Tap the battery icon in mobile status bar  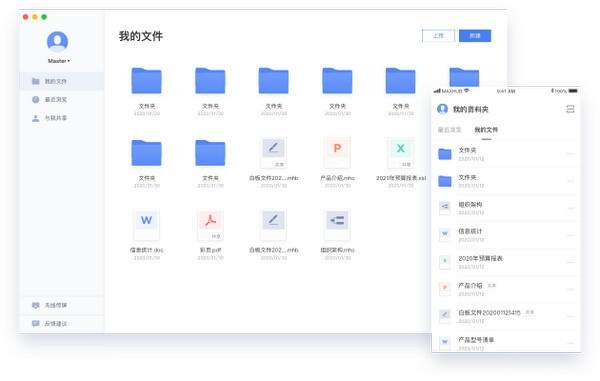point(573,91)
